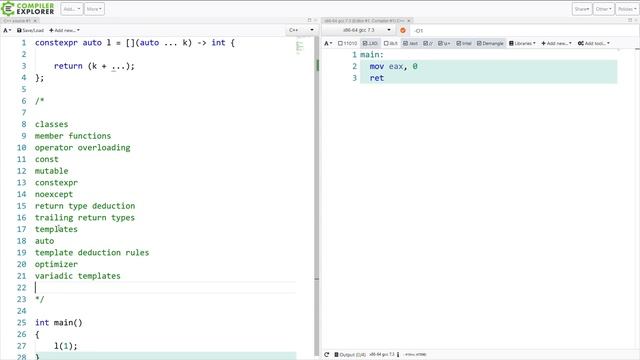Click the code minimap in the editor

[x=300, y=47]
